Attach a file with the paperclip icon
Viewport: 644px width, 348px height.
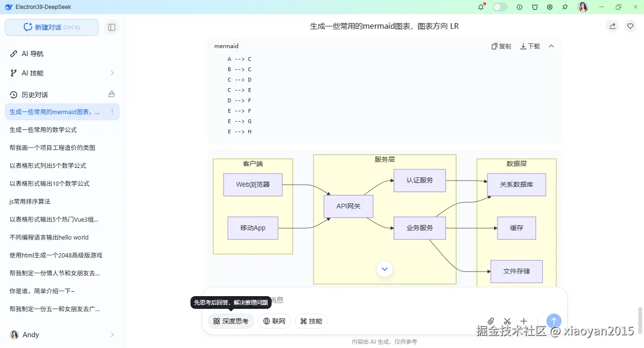491,321
